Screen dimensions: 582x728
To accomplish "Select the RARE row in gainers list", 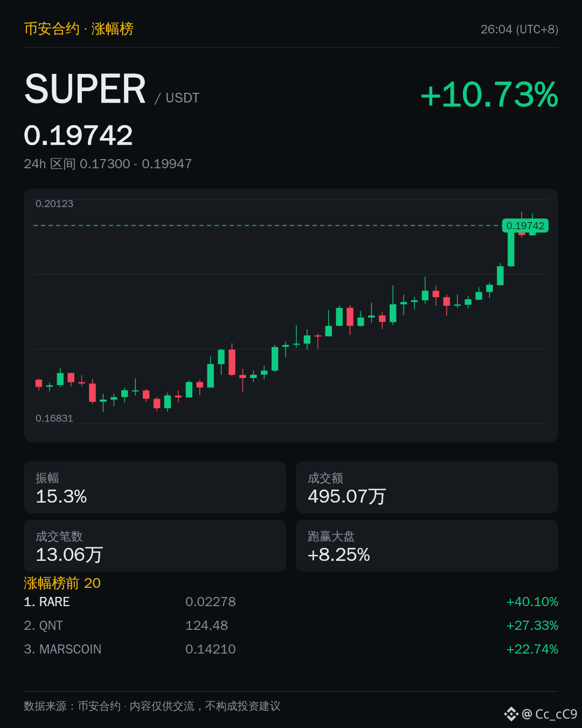I will (291, 602).
